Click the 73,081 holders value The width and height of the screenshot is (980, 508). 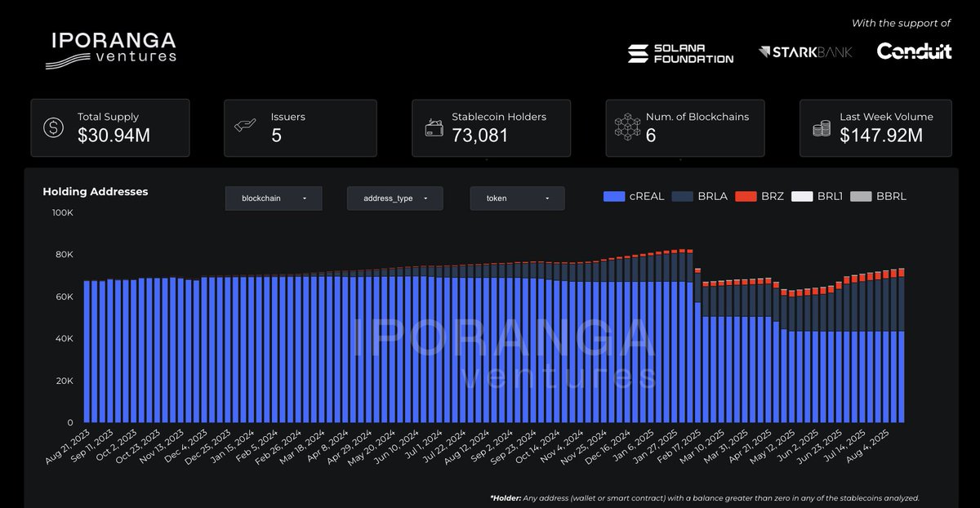[480, 136]
